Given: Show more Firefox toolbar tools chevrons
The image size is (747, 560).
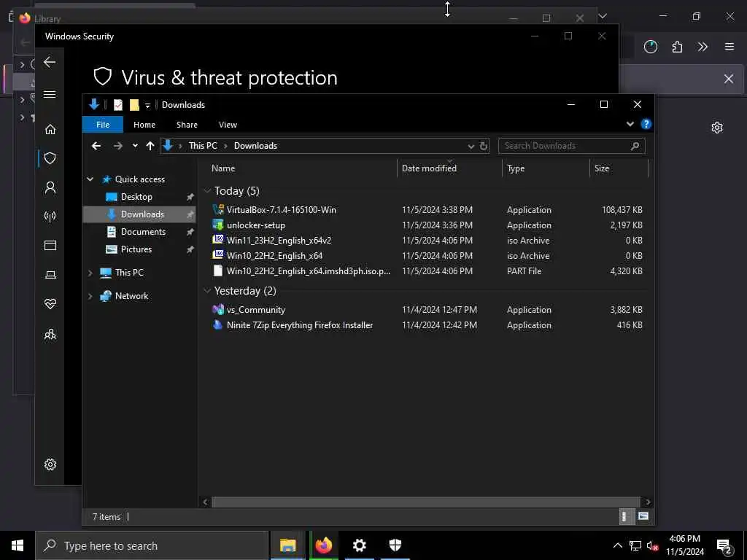Looking at the screenshot, I should click(x=703, y=47).
